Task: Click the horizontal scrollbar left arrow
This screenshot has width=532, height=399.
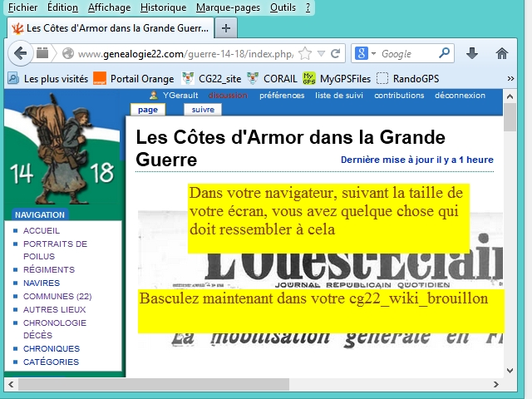Action: pyautogui.click(x=11, y=384)
